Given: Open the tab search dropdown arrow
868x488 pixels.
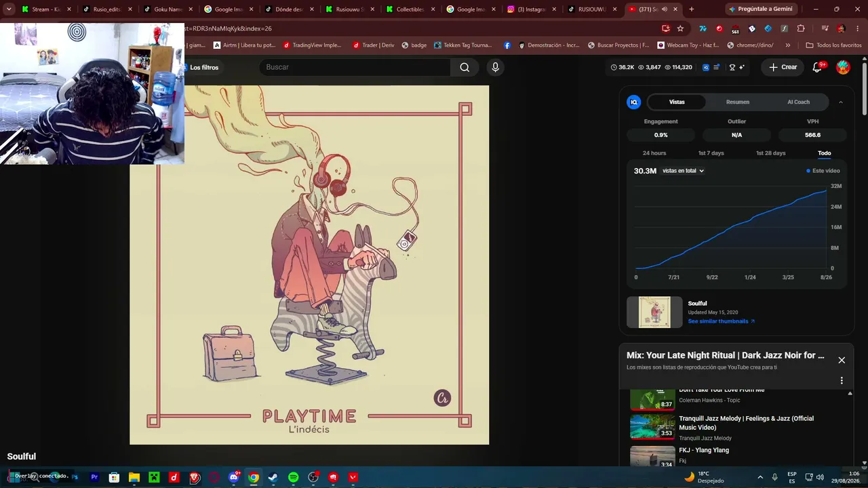Looking at the screenshot, I should pyautogui.click(x=9, y=9).
